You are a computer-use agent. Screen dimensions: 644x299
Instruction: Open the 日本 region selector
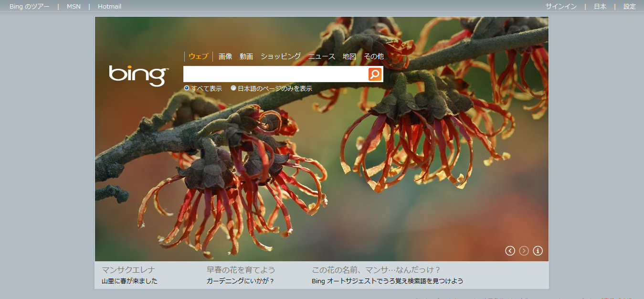(x=600, y=7)
